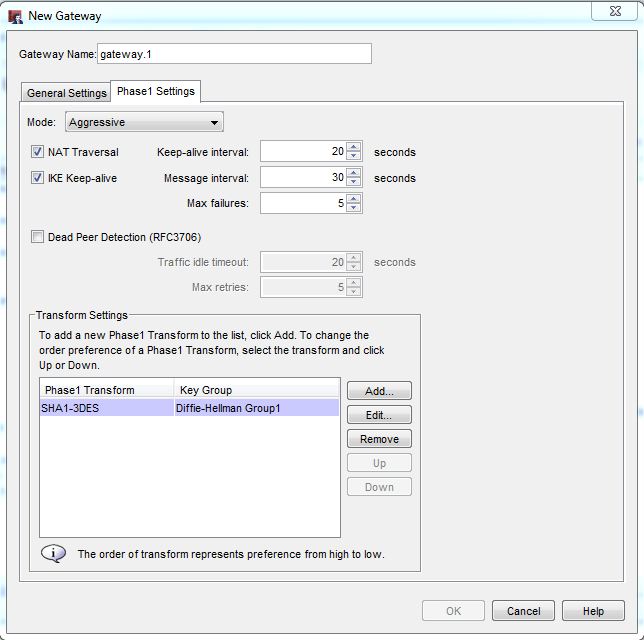Decrease Max failures with down arrow
This screenshot has height=640, width=644.
point(354,209)
